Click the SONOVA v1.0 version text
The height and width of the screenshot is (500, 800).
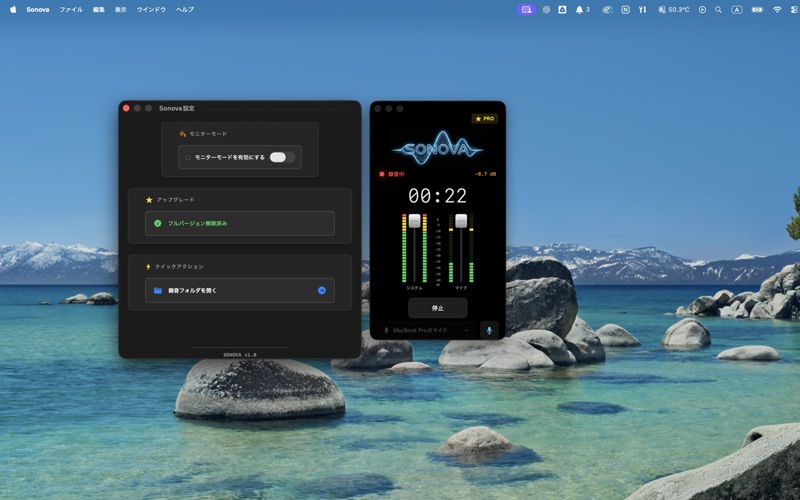pos(240,355)
